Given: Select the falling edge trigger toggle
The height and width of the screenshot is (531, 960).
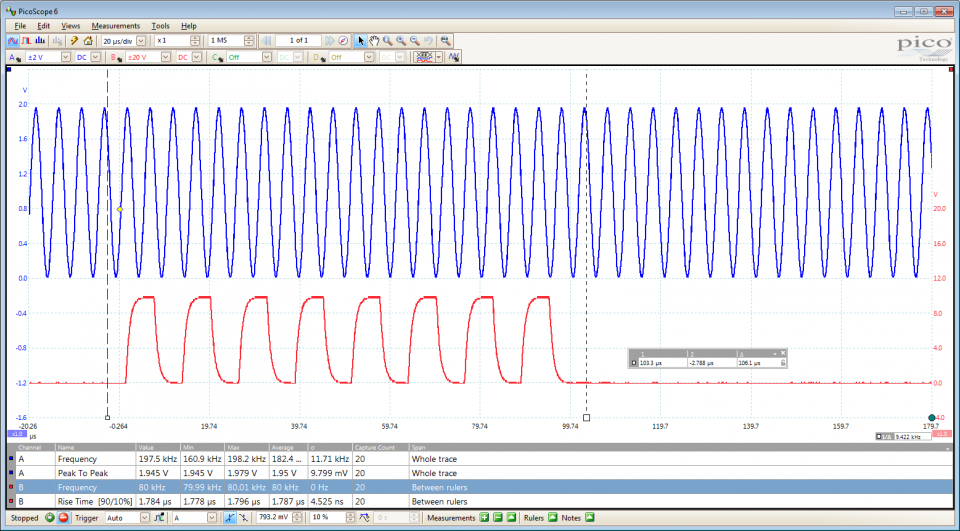Looking at the screenshot, I should 244,518.
